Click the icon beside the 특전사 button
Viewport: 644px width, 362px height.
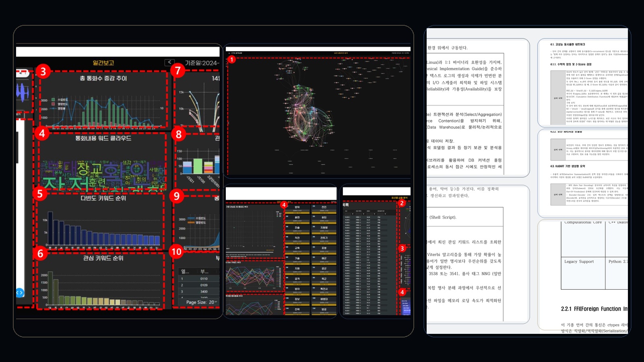314,289
